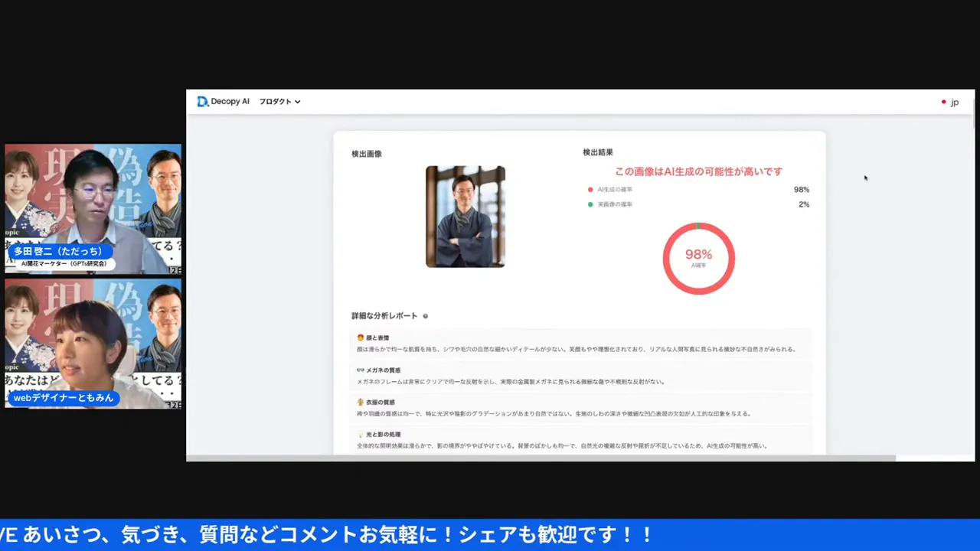The width and height of the screenshot is (980, 551).
Task: Click the clothing icon for 衣服の質感
Action: coord(360,402)
